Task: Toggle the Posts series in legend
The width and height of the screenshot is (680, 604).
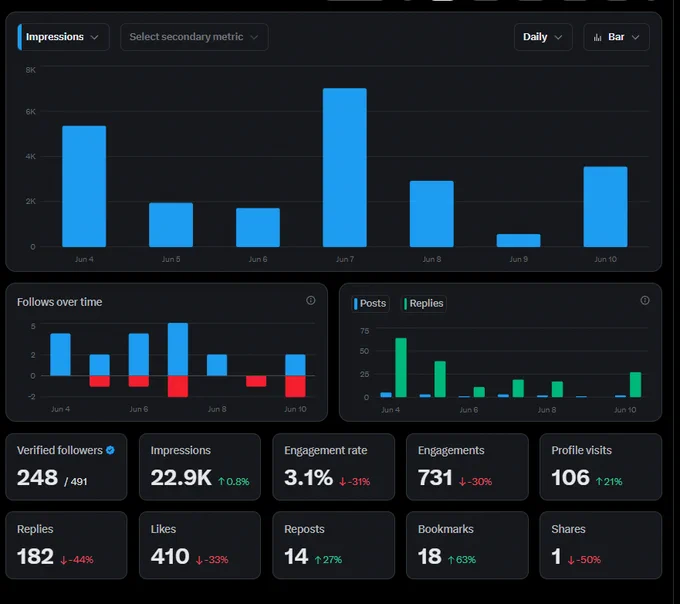Action: (x=370, y=303)
